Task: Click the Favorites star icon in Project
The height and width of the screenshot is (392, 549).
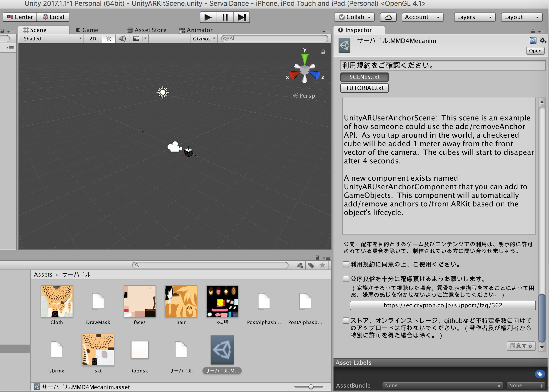Action: click(322, 265)
